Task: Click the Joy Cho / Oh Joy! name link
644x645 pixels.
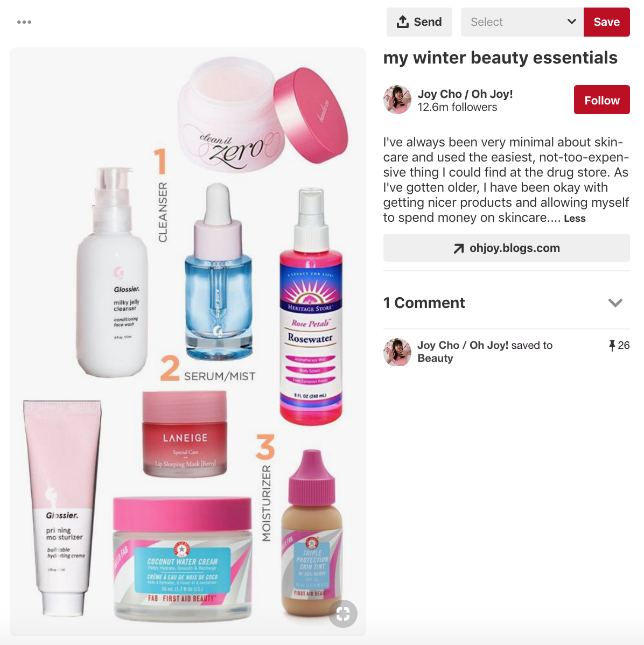Action: (x=465, y=94)
